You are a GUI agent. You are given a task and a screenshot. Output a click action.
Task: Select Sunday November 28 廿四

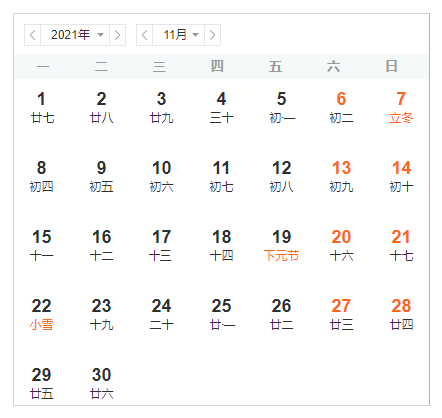click(401, 315)
